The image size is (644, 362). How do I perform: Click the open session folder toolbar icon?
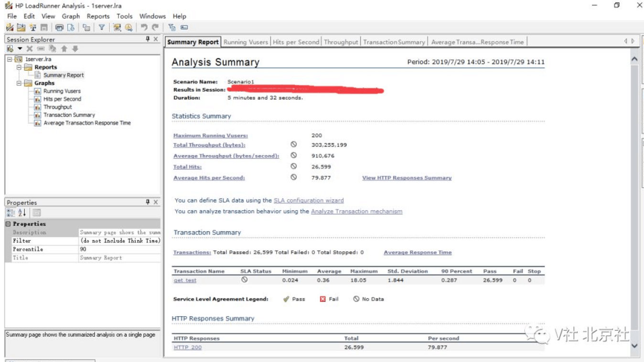pyautogui.click(x=21, y=28)
